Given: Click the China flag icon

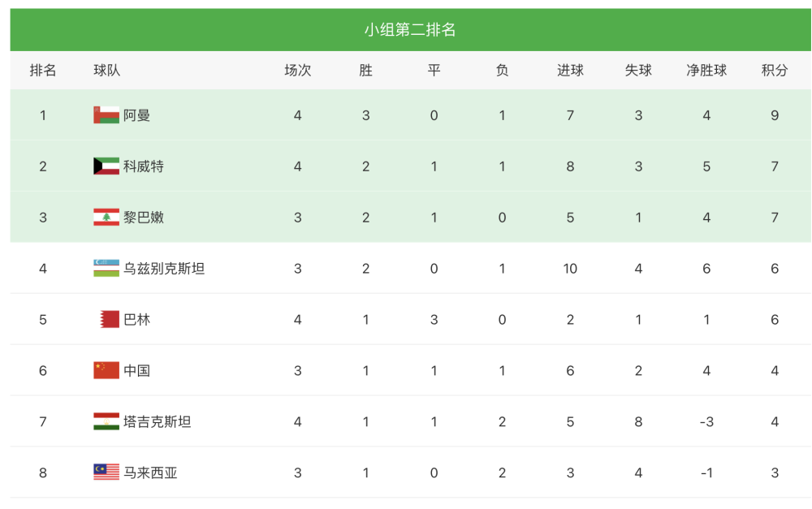Looking at the screenshot, I should 106,371.
